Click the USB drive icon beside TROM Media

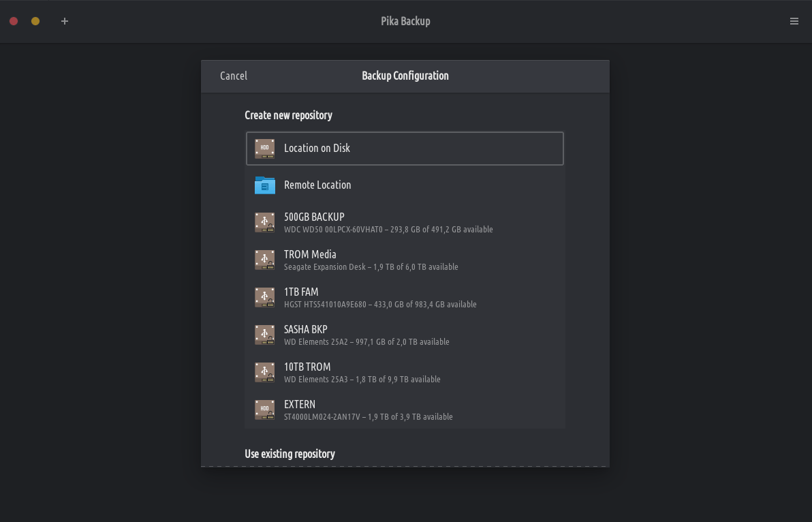tap(265, 260)
